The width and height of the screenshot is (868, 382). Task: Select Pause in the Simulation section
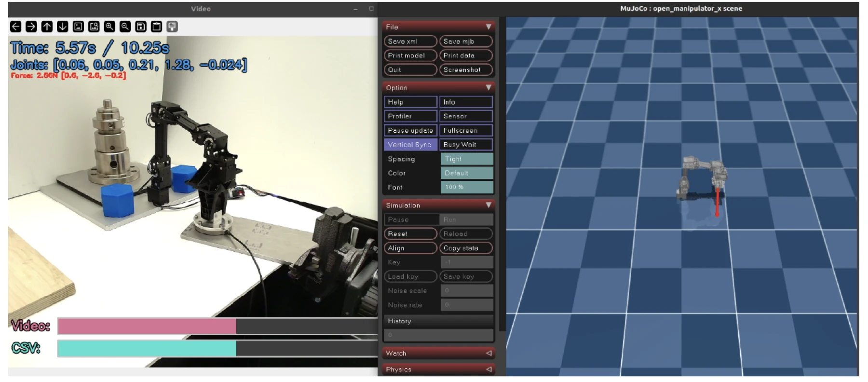tap(411, 219)
